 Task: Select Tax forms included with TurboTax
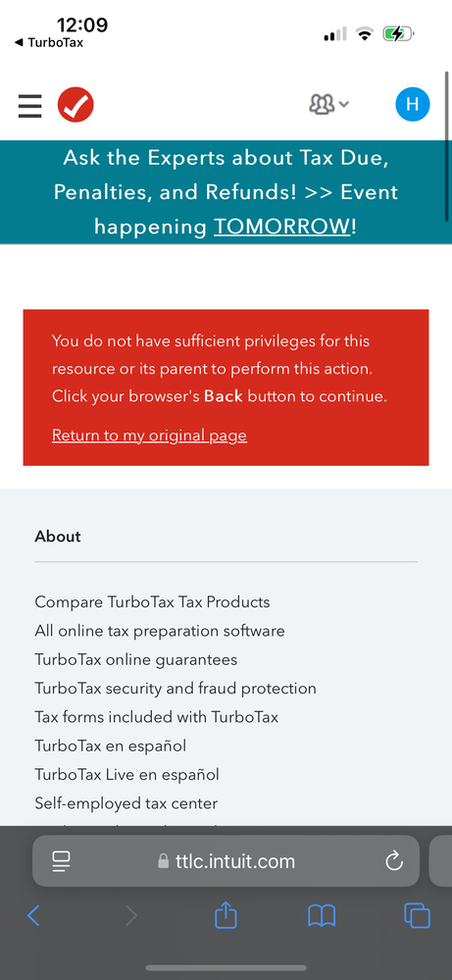tap(157, 717)
